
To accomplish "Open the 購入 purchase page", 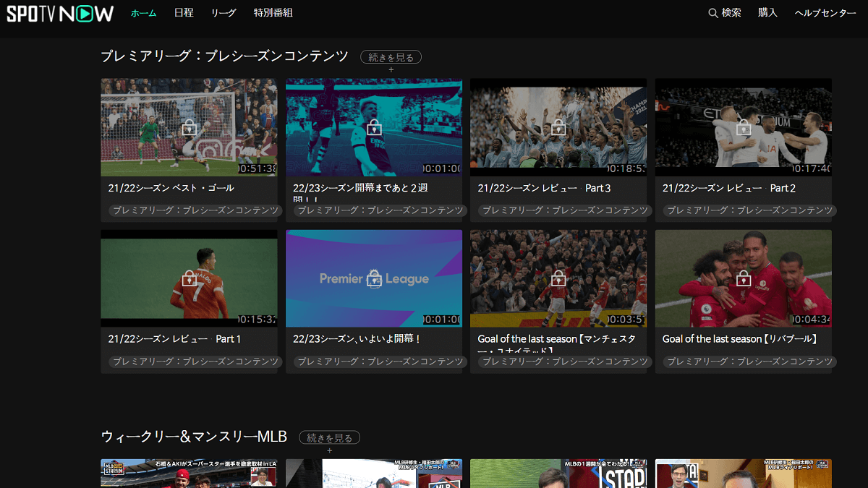I will coord(767,13).
